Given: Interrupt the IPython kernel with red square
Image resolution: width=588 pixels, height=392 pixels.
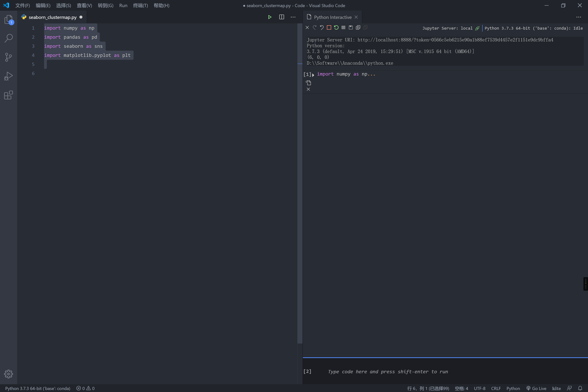Looking at the screenshot, I should coord(329,27).
